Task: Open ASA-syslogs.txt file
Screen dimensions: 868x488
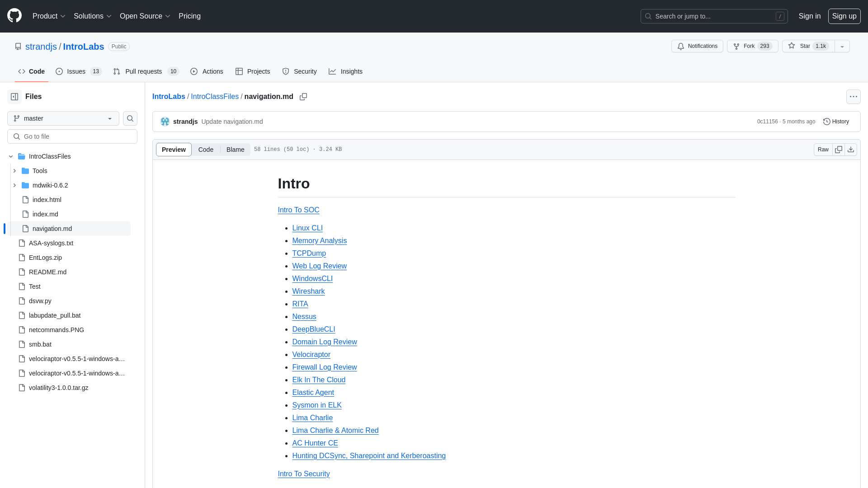Action: coord(51,243)
